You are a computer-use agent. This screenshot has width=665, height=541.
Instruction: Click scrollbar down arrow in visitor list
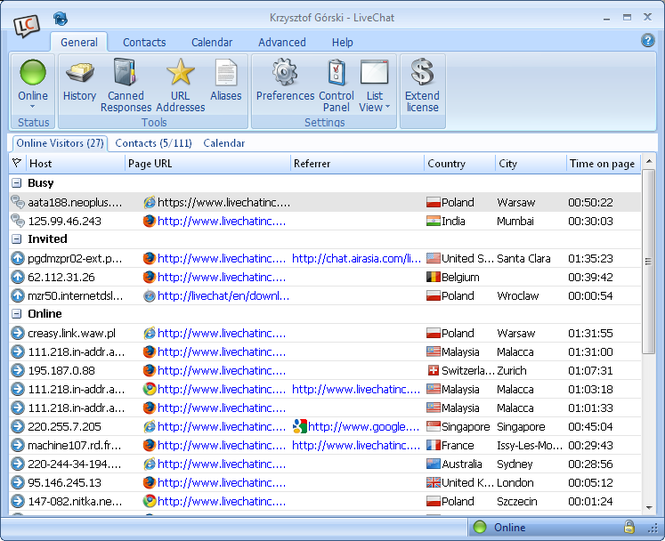click(648, 507)
